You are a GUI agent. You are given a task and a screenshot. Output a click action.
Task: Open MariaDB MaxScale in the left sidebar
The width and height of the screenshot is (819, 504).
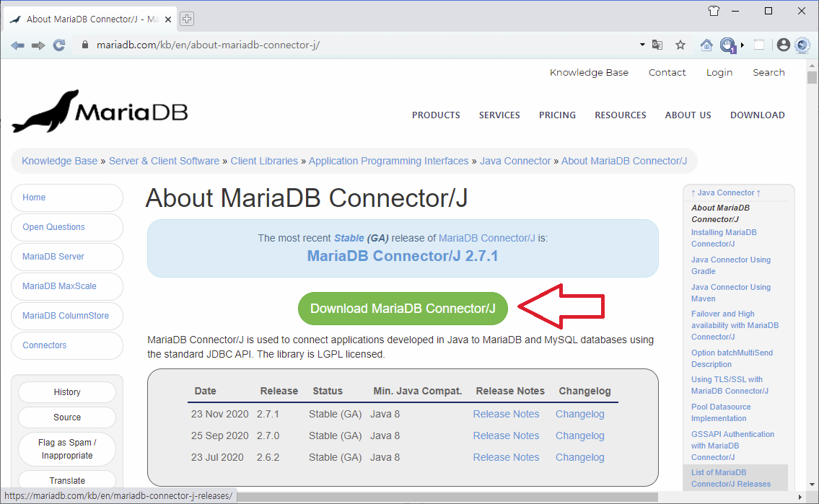click(x=67, y=286)
